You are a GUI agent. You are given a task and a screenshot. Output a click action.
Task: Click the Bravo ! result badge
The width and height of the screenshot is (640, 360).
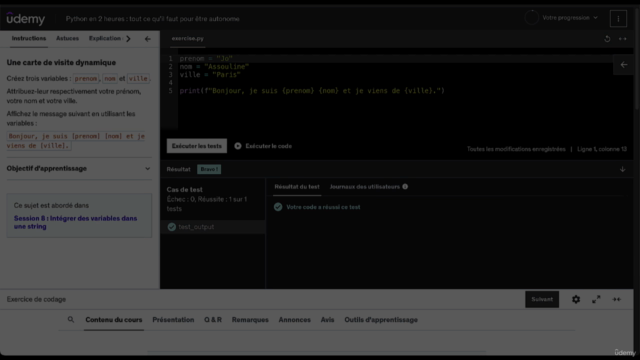209,169
